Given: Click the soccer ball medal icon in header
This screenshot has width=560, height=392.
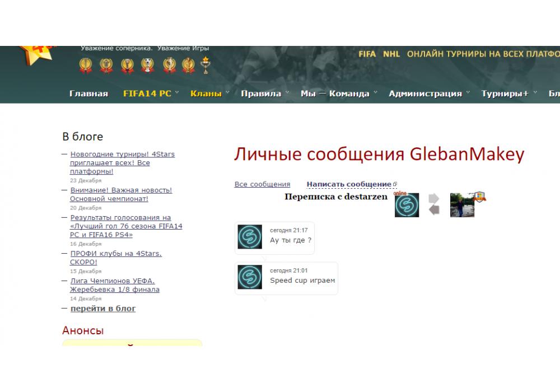Looking at the screenshot, I should [148, 66].
